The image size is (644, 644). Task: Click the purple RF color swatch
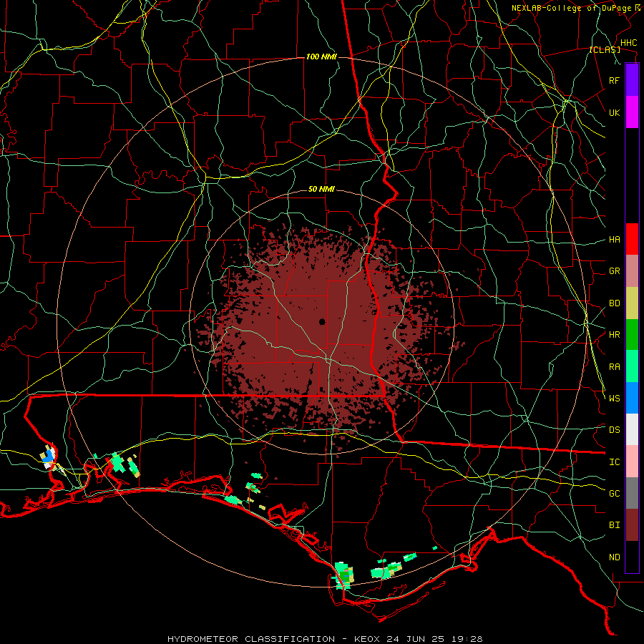pos(632,80)
